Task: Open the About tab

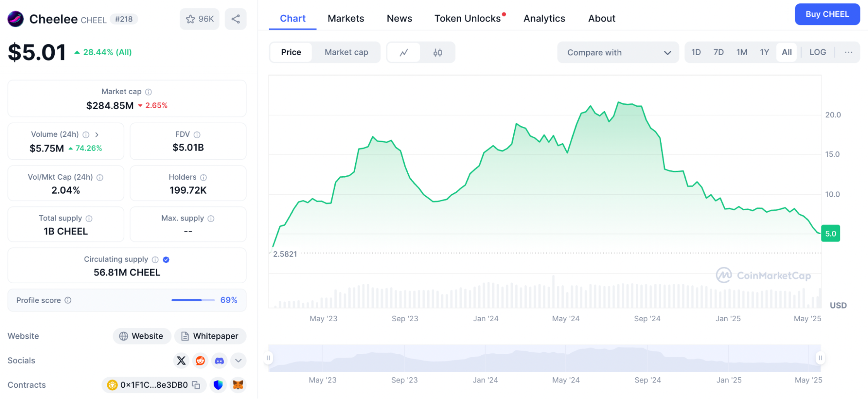Action: [602, 19]
